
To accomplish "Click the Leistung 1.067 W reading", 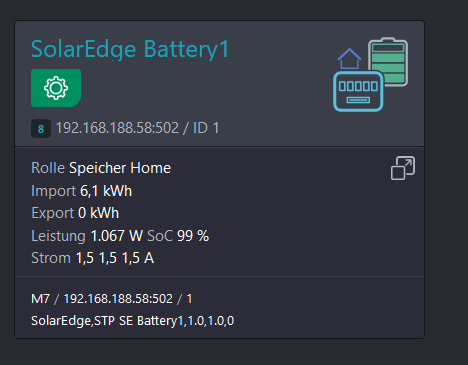I will pos(87,236).
